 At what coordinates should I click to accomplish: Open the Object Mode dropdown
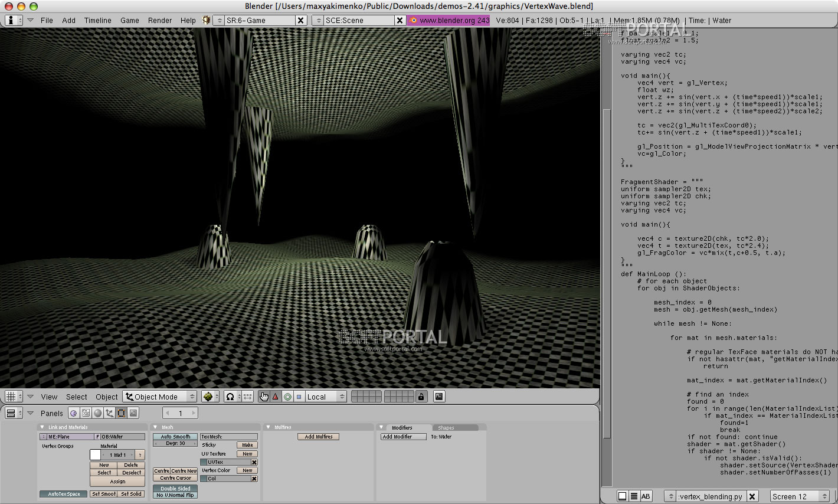pyautogui.click(x=160, y=397)
